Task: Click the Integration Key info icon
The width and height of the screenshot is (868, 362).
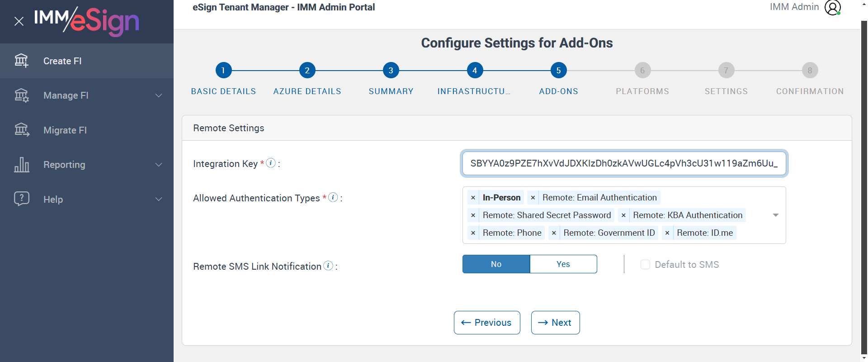Action: (271, 163)
